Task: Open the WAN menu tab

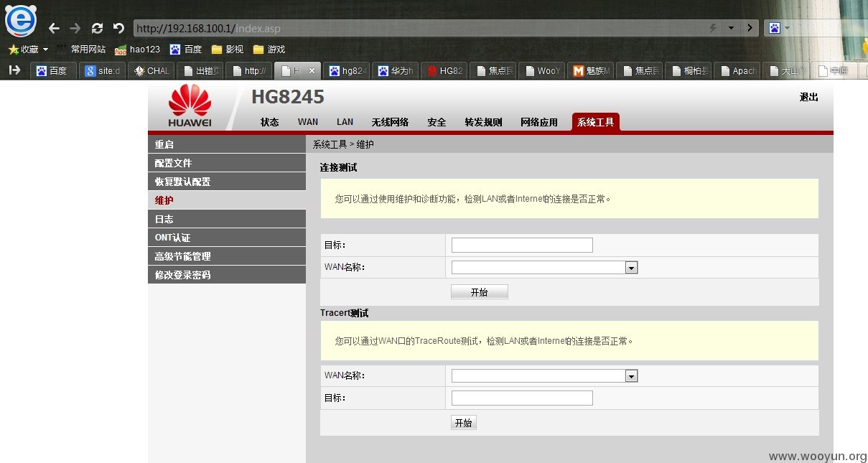Action: (308, 122)
